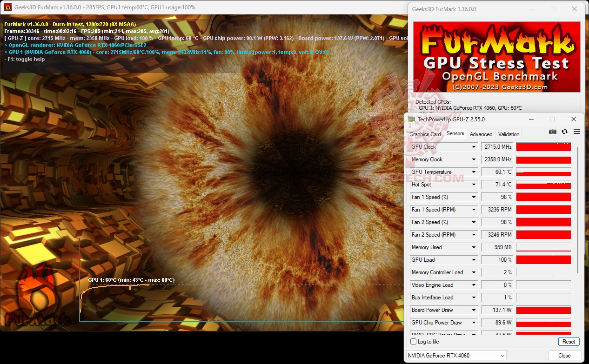Click the Frames and FPS stats line
This screenshot has height=364, width=589.
(87, 31)
